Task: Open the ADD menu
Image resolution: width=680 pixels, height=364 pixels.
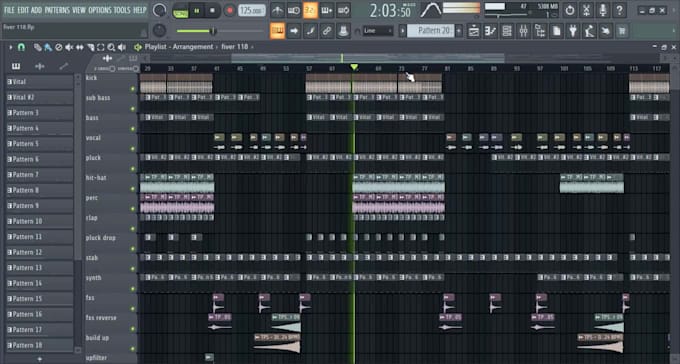Action: pos(37,10)
